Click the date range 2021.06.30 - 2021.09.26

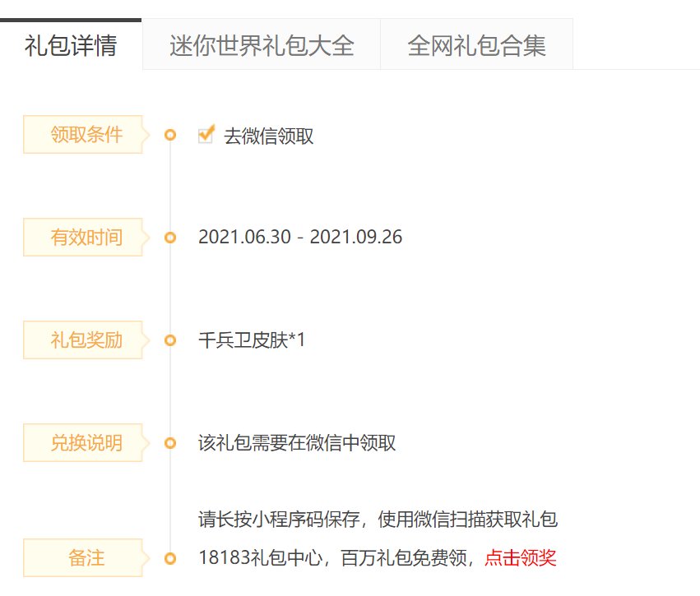[300, 237]
